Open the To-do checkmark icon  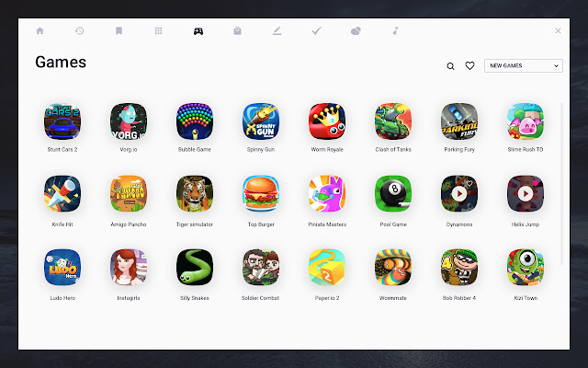(x=316, y=30)
